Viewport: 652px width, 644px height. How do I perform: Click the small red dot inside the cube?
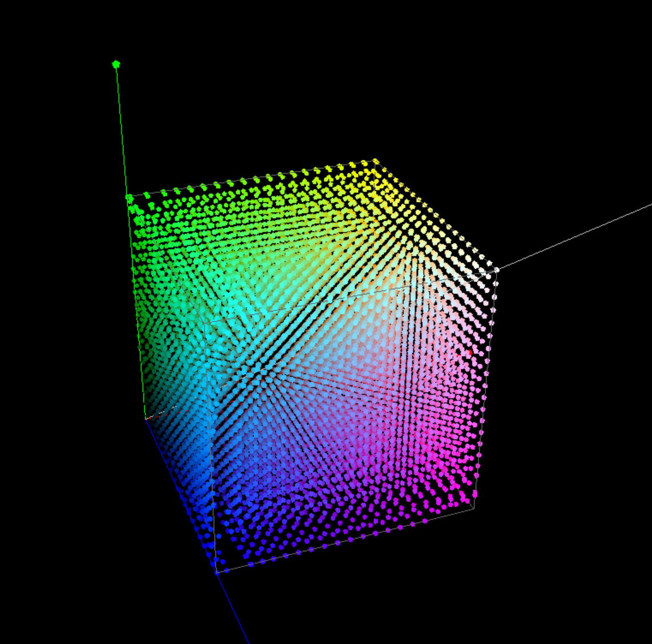point(469,353)
